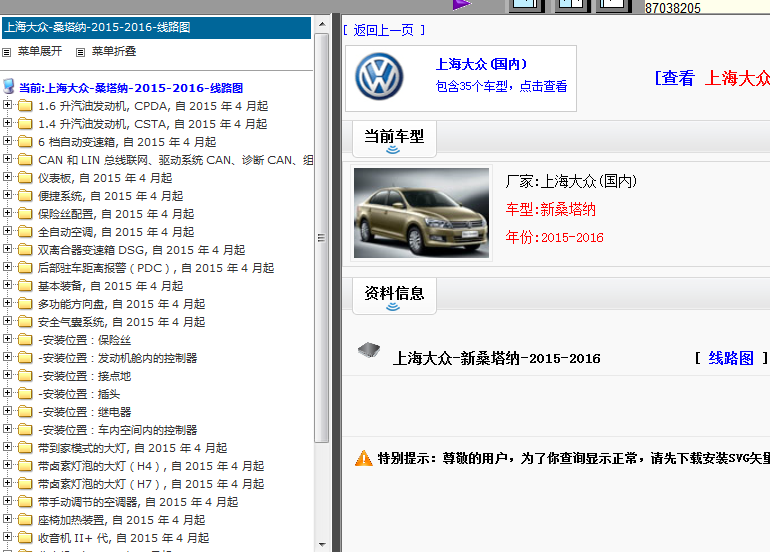The width and height of the screenshot is (770, 552).
Task: Click the 年份:2015-2016 red text
Action: [554, 238]
